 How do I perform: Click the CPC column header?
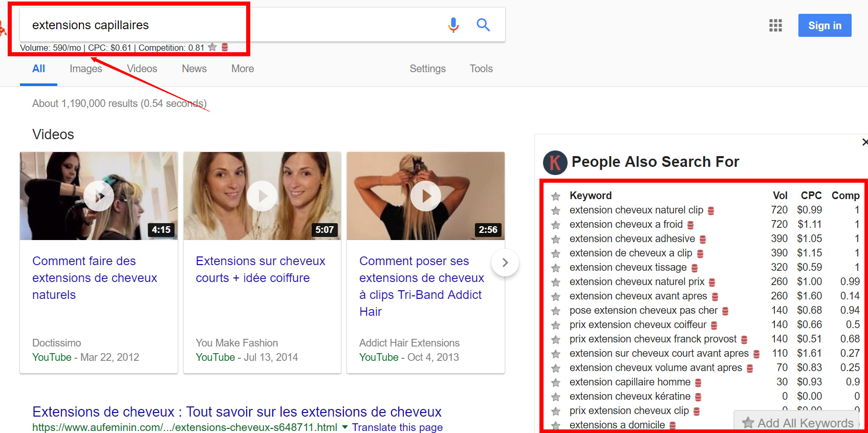811,196
